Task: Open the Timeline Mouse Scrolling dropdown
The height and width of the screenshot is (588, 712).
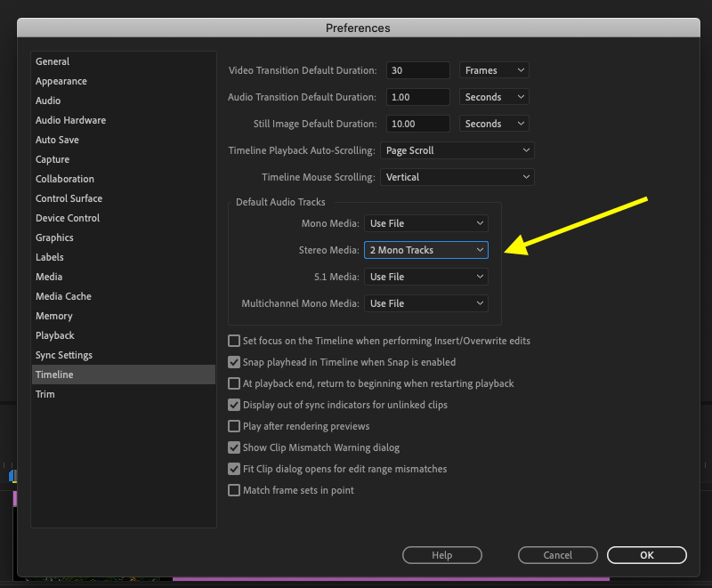Action: pyautogui.click(x=457, y=177)
